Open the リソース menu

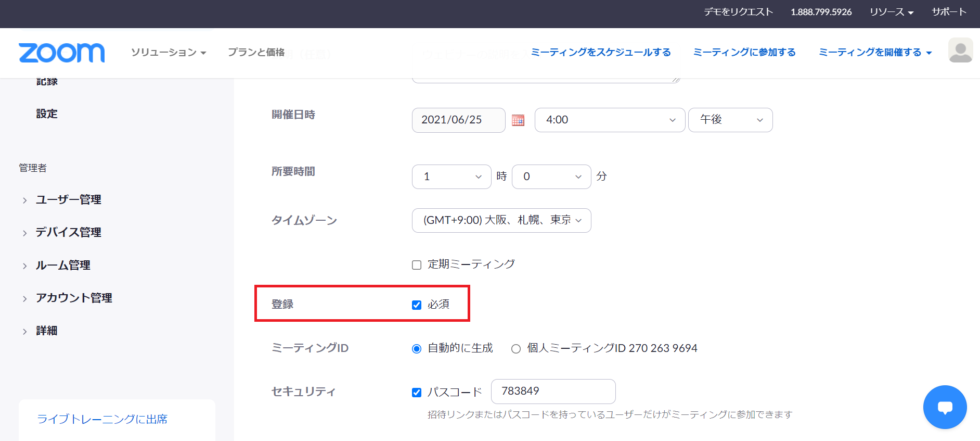tap(891, 12)
